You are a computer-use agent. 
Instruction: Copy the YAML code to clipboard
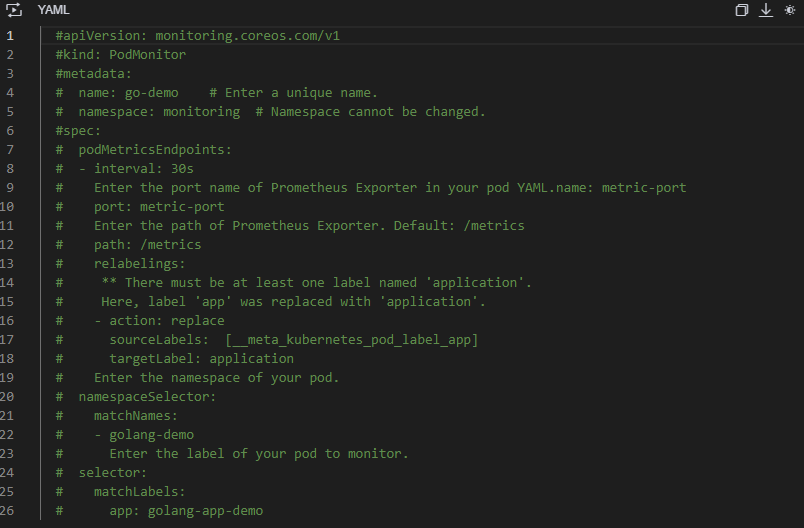point(741,10)
